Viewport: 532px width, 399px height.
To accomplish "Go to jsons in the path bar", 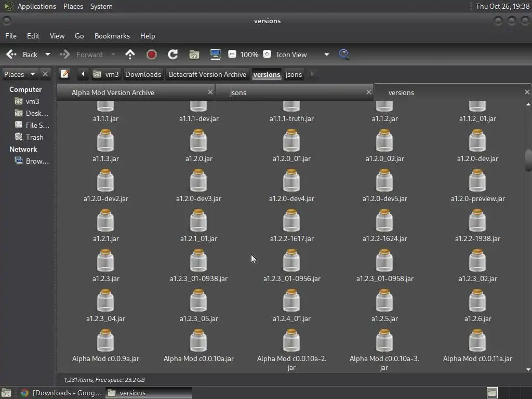I will [294, 74].
